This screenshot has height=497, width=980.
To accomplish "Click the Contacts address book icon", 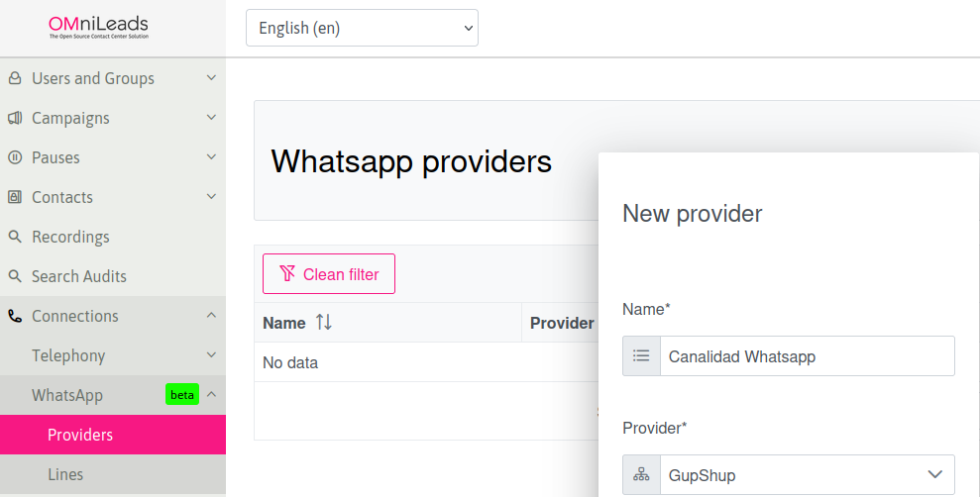I will coord(15,197).
